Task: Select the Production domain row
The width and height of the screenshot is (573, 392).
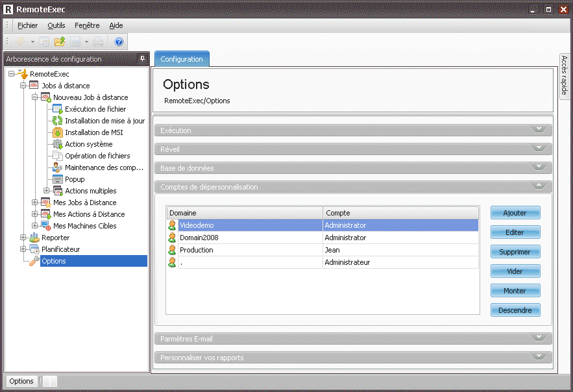Action: (323, 250)
